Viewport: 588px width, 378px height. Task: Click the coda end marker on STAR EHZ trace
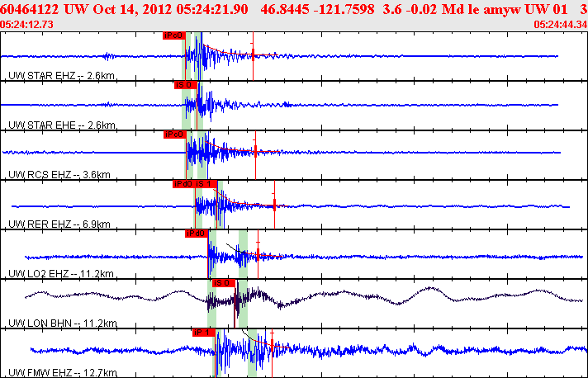254,55
